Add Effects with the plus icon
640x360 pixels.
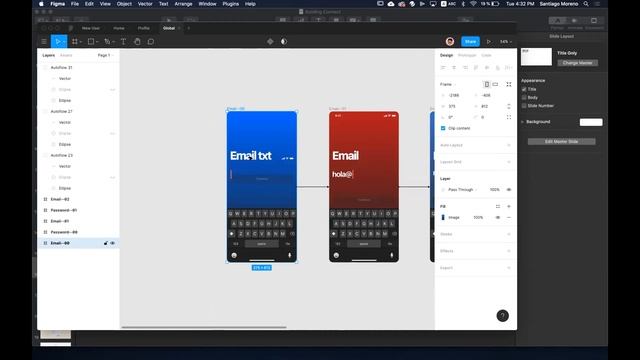[509, 251]
